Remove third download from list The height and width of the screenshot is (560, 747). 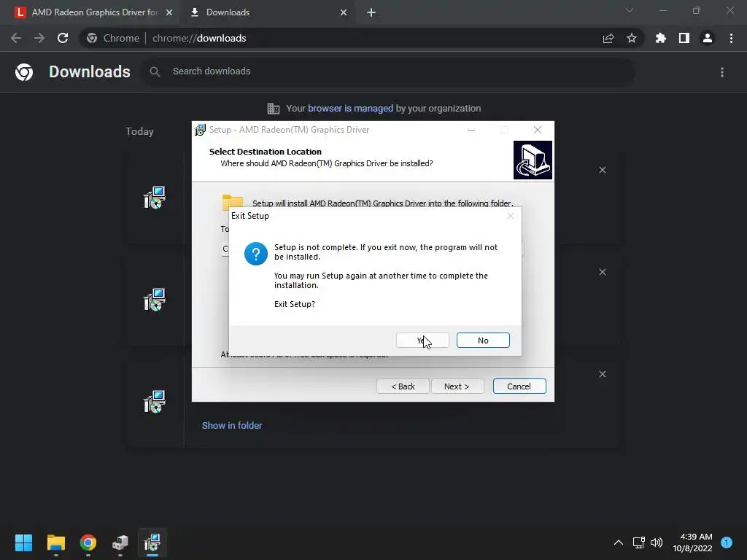coord(603,374)
